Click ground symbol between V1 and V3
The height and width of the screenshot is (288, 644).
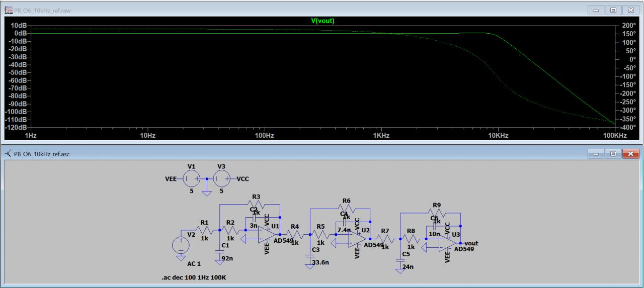[x=206, y=193]
